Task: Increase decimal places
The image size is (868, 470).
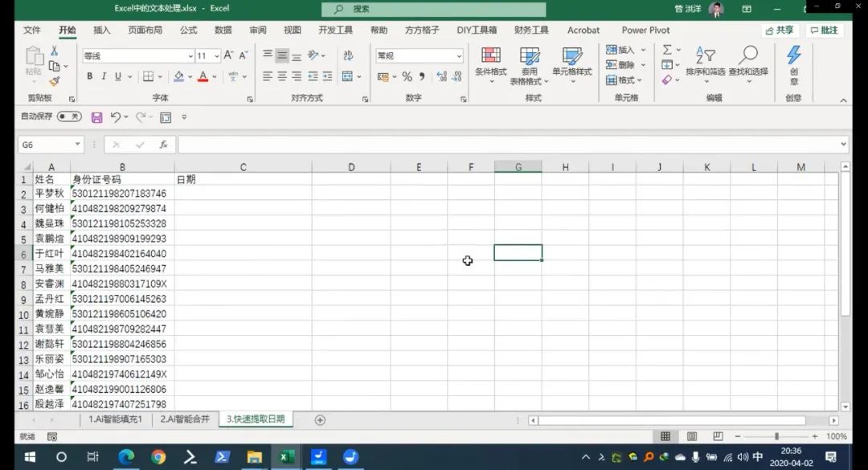Action: pos(441,77)
